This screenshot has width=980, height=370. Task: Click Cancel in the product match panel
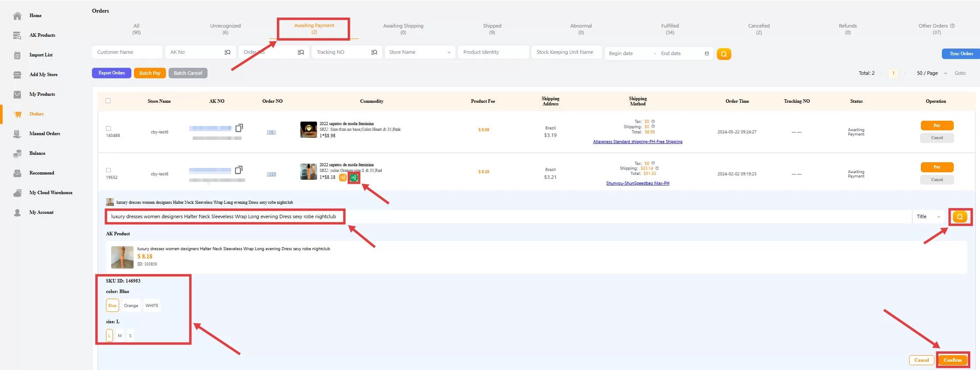[x=921, y=360]
